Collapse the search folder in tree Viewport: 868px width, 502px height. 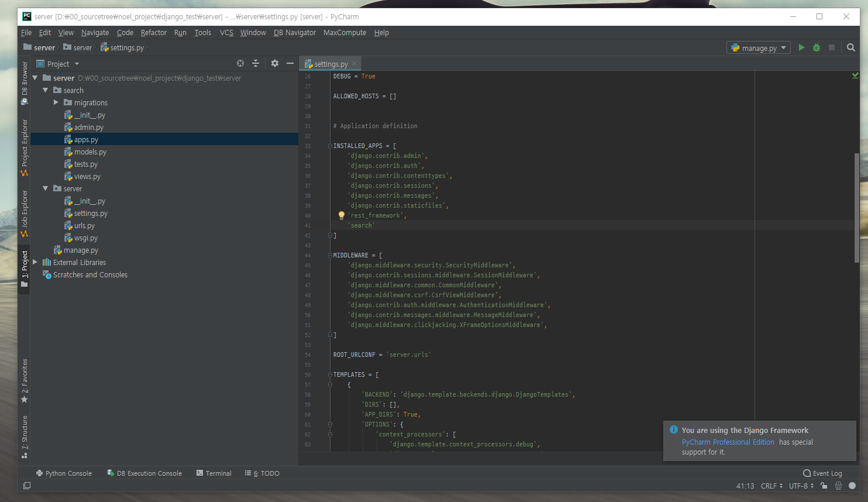pos(46,90)
